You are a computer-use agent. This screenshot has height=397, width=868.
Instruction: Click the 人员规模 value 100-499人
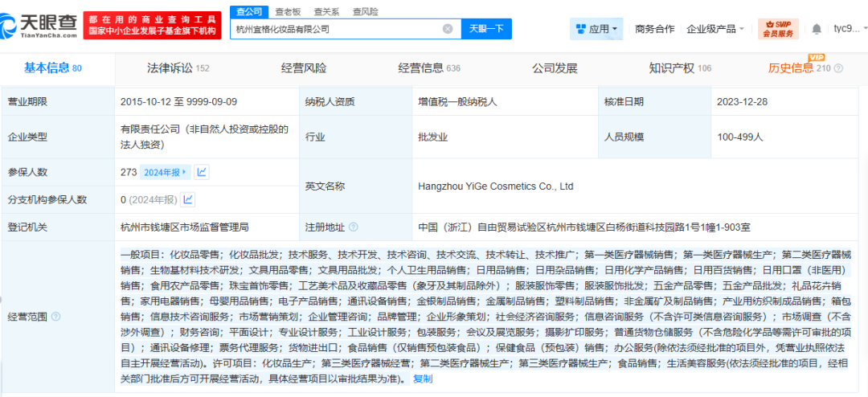click(x=740, y=137)
